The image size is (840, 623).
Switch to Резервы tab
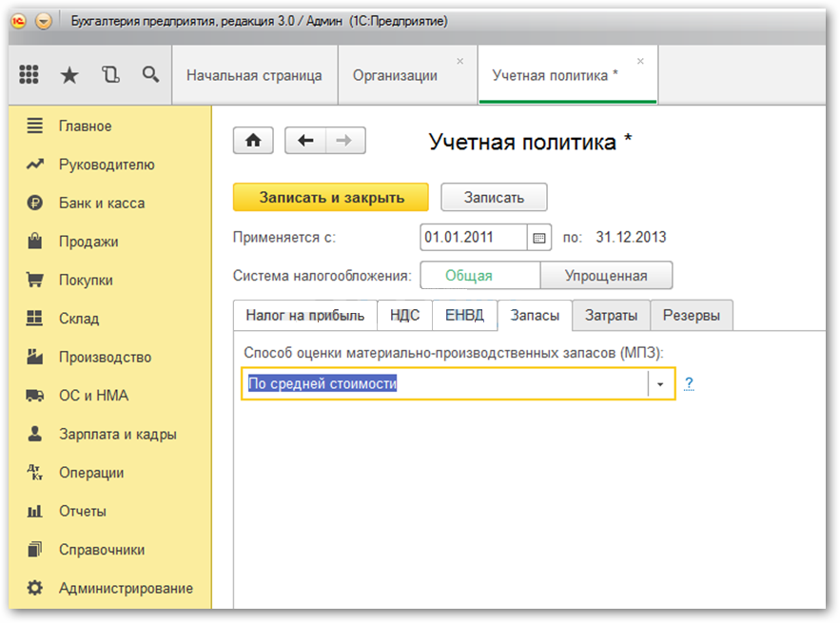tap(691, 316)
